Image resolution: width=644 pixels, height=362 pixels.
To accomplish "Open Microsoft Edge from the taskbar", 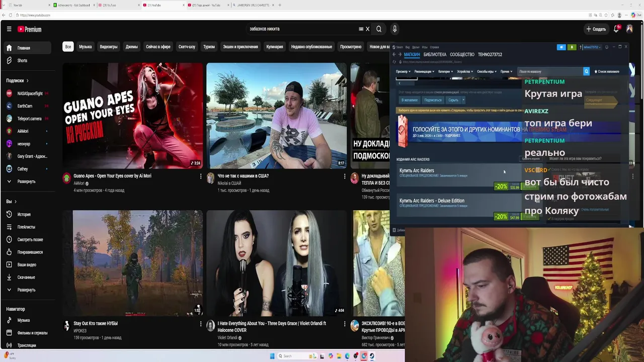I will 347,356.
